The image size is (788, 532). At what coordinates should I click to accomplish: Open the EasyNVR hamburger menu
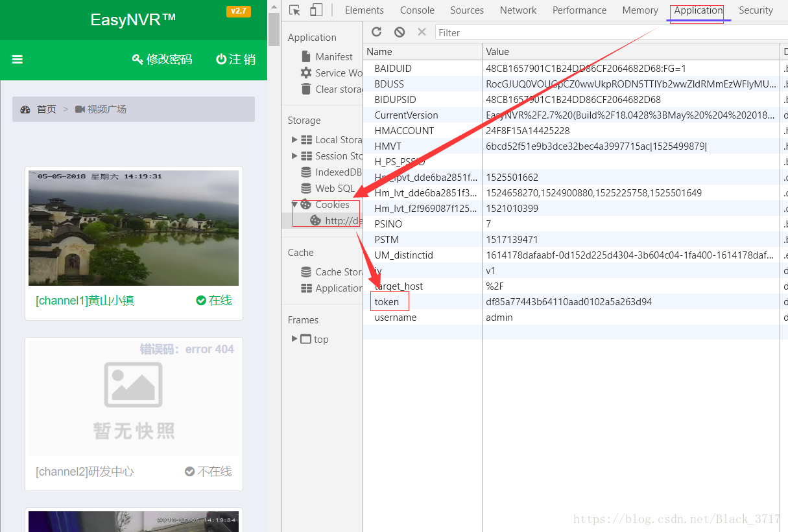tap(18, 60)
